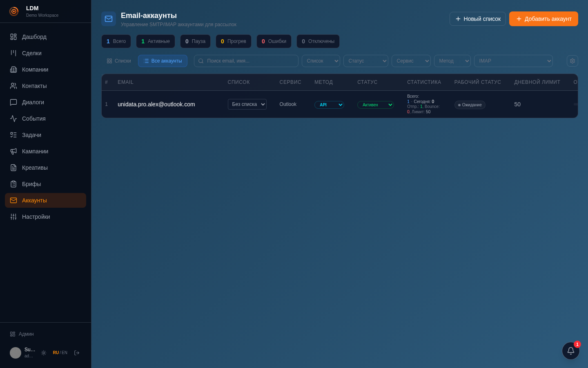
Task: Filter by Ошибки counter chip
Action: pyautogui.click(x=274, y=41)
